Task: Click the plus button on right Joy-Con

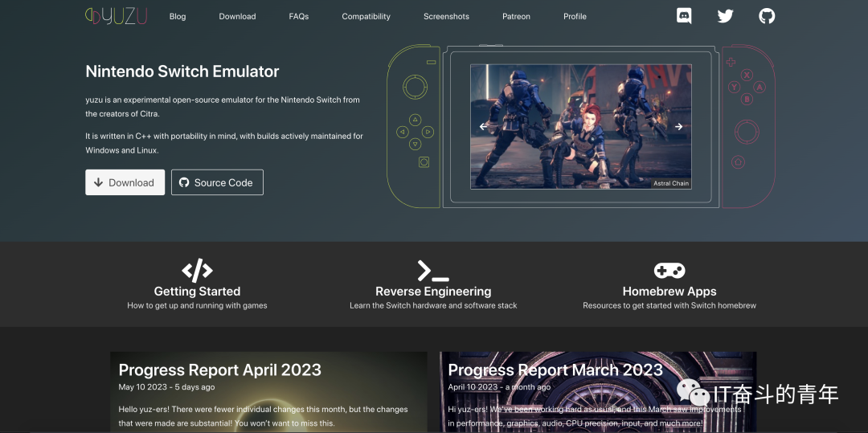Action: coord(731,62)
